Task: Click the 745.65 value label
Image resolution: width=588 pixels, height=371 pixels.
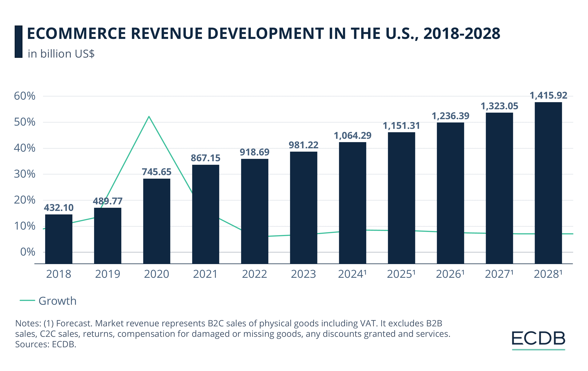Action: pos(157,172)
